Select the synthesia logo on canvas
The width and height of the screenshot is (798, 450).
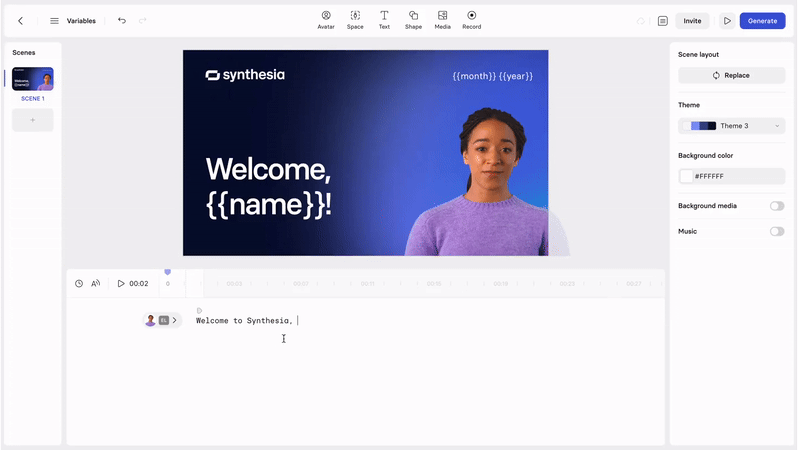coord(245,75)
